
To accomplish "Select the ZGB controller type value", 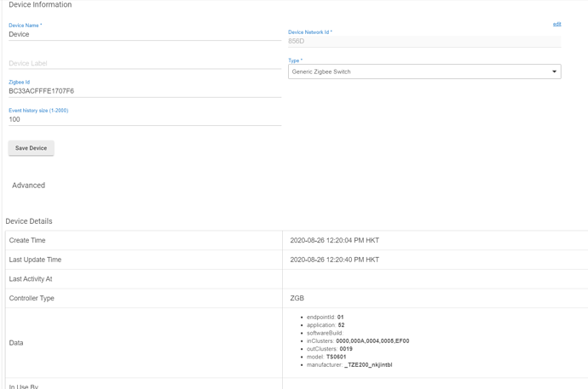I will (297, 299).
